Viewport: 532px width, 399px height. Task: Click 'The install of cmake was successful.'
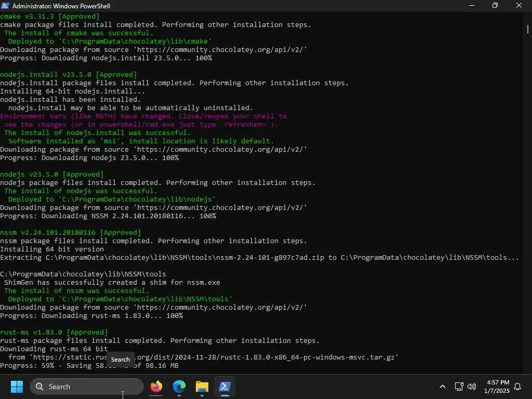[79, 33]
